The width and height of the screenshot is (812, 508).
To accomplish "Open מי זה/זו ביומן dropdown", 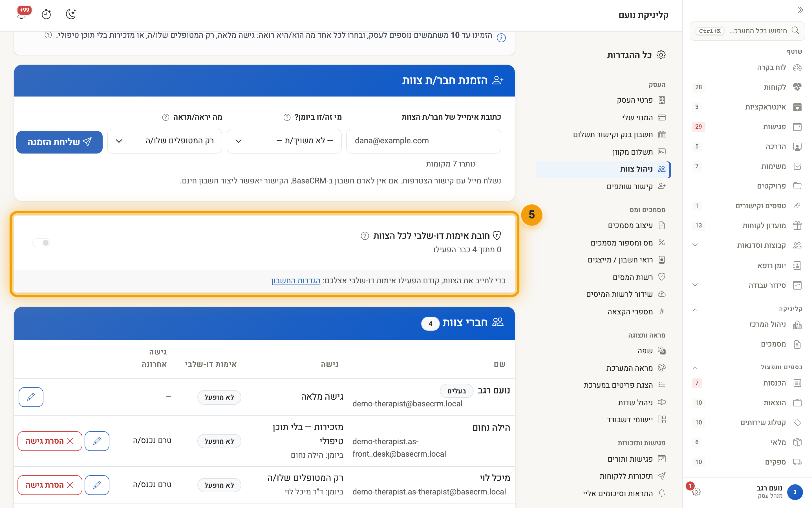I will (284, 141).
